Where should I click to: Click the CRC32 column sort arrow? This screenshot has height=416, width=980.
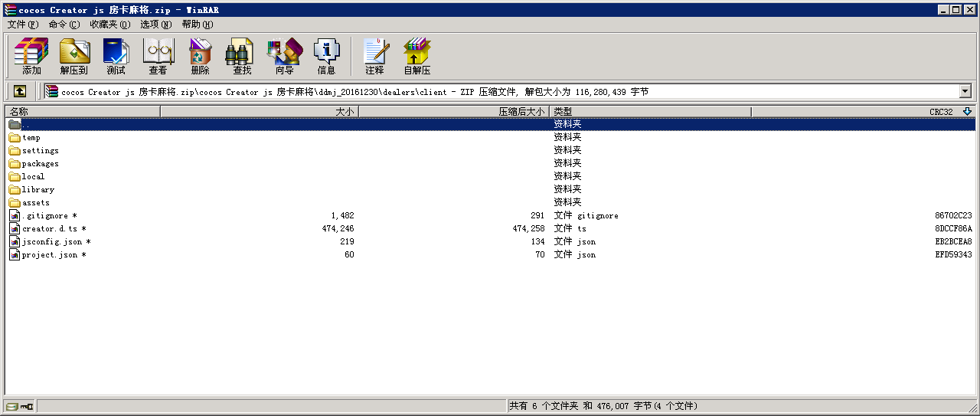[967, 112]
